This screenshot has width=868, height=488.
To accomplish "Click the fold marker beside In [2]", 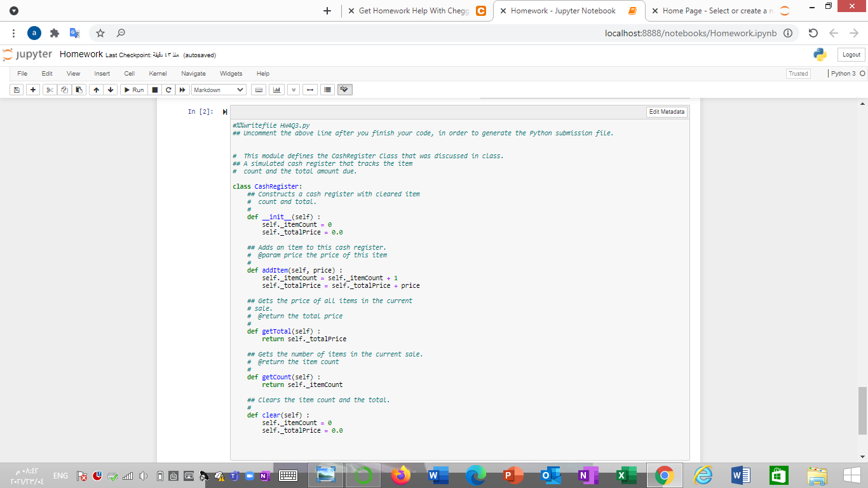I will point(224,112).
